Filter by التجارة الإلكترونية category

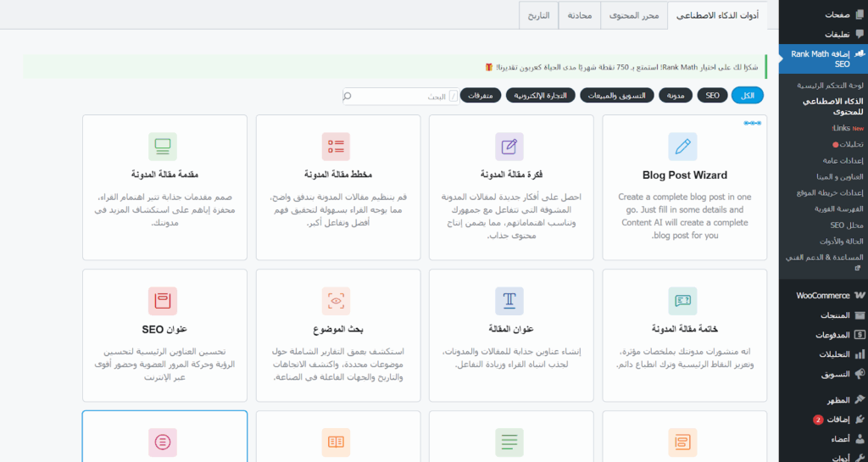pyautogui.click(x=541, y=96)
